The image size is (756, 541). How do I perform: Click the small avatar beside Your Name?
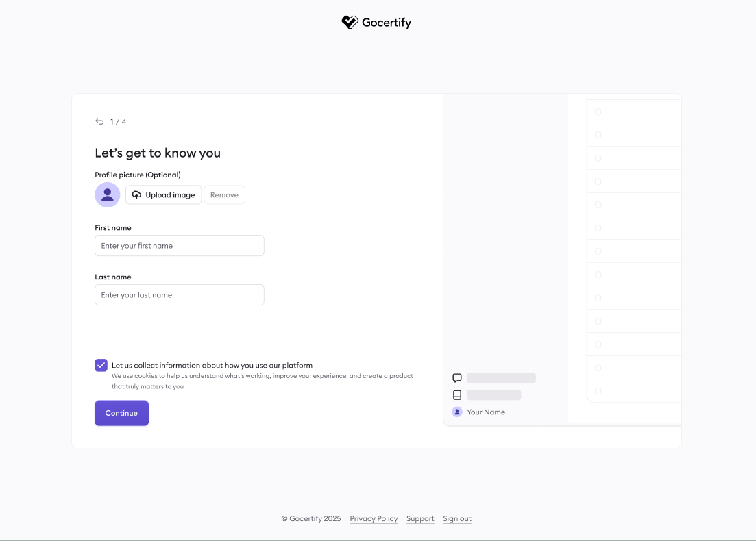456,412
